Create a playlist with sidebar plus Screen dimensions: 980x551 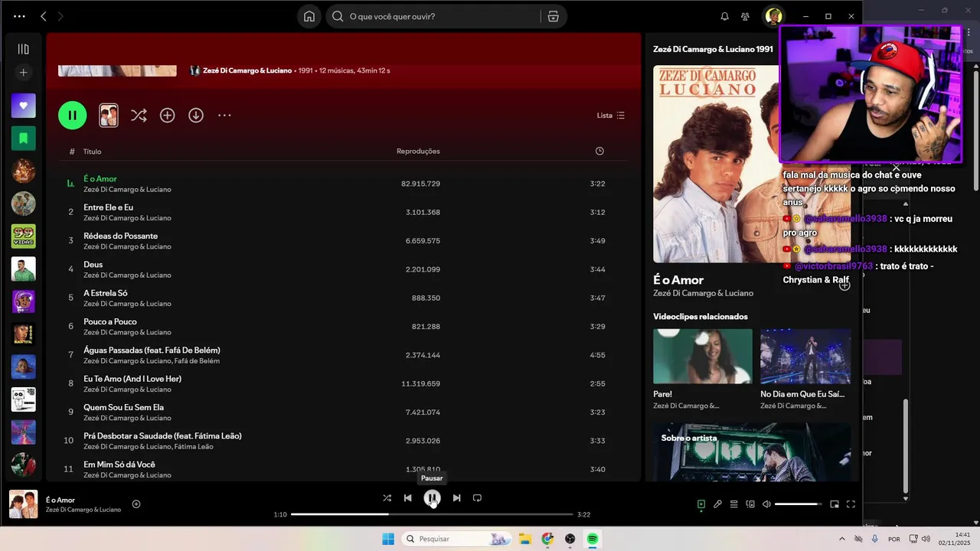(23, 73)
